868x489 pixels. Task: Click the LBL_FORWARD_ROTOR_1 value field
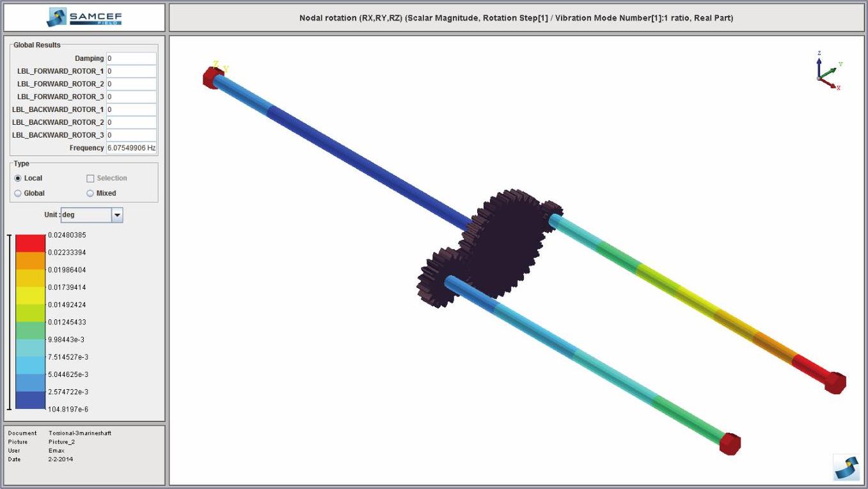pyautogui.click(x=131, y=71)
